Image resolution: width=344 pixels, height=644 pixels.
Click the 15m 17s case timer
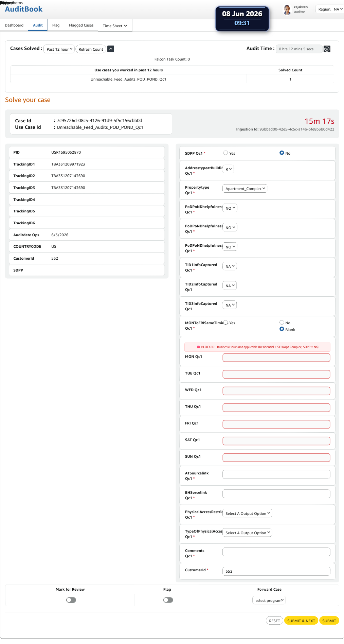click(319, 121)
